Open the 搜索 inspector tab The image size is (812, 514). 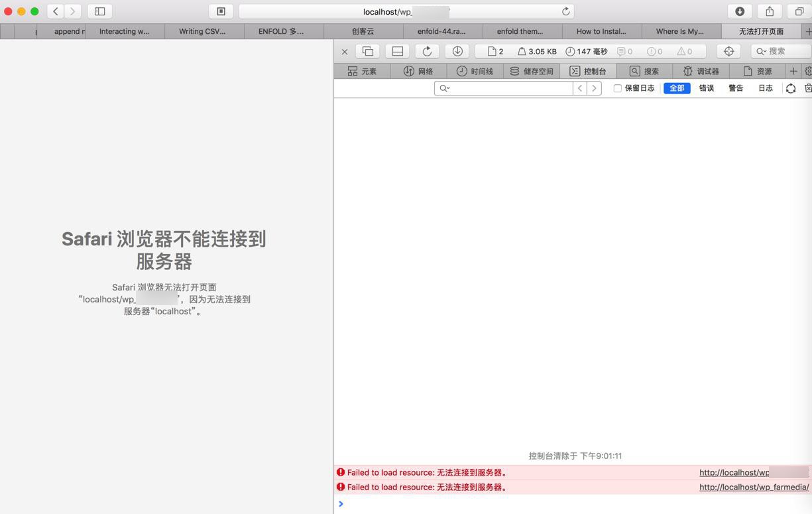click(644, 71)
